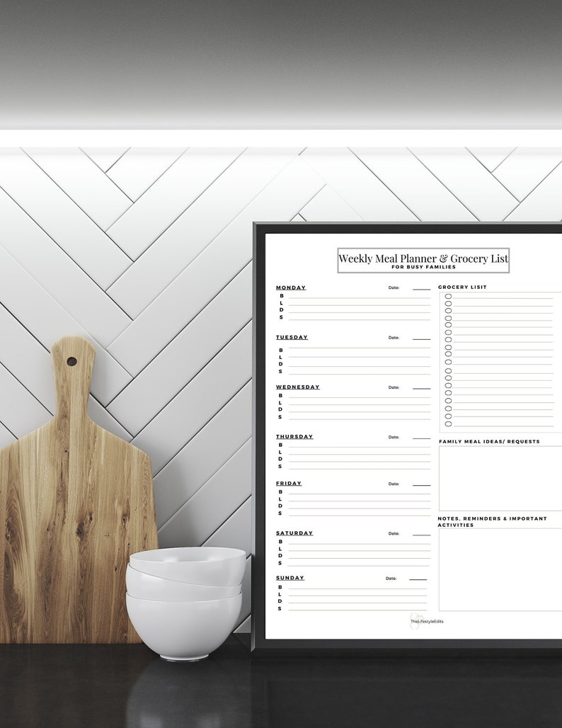Select the WEDNESDAY heading
Screen dimensions: 562x728
click(298, 387)
